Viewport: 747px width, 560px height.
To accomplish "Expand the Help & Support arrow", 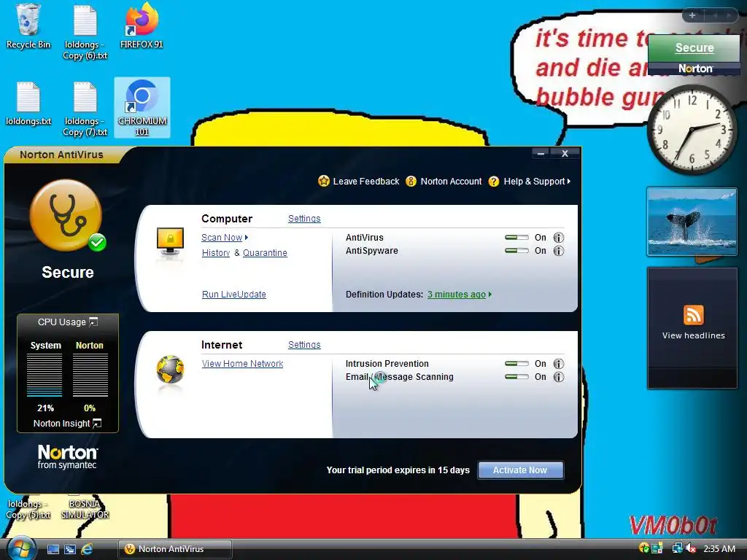I will (569, 182).
